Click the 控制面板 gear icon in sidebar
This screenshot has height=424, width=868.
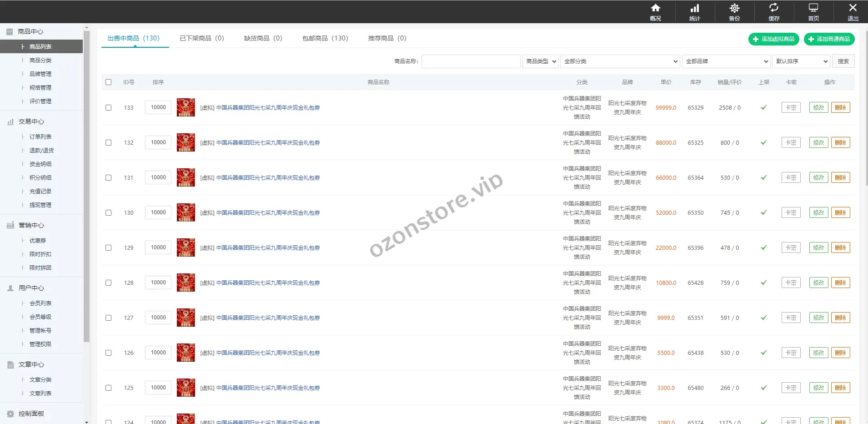coord(10,414)
